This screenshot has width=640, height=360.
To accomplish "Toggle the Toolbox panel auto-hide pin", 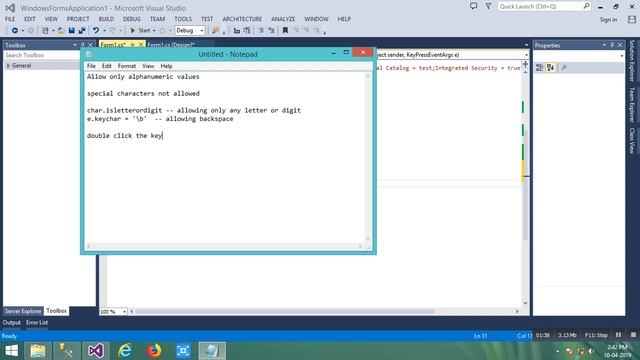I will coord(82,45).
